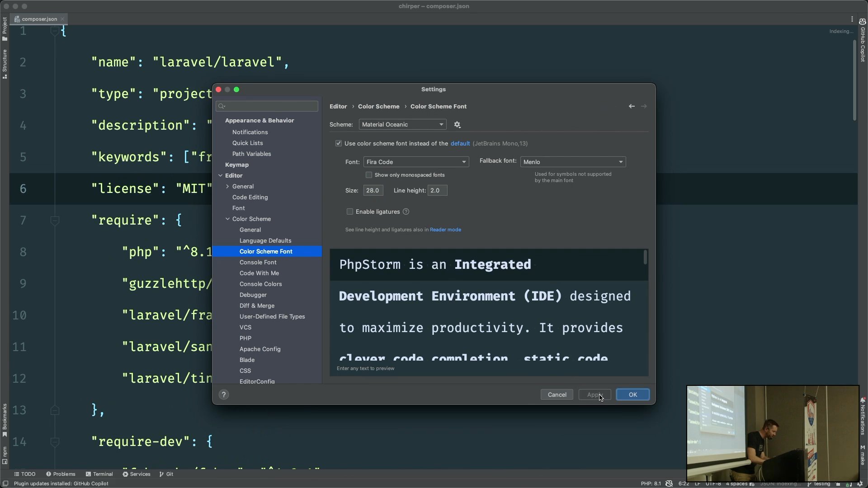The height and width of the screenshot is (488, 868).
Task: Open the scheme settings gear menu
Action: click(457, 125)
